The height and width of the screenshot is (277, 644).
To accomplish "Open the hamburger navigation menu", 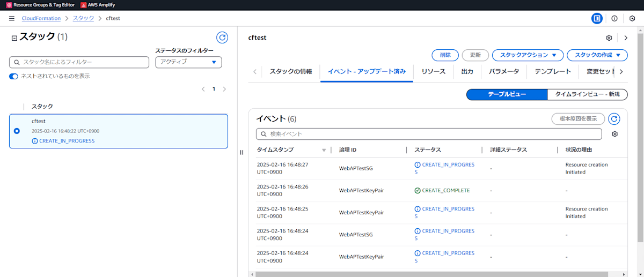I will point(11,18).
